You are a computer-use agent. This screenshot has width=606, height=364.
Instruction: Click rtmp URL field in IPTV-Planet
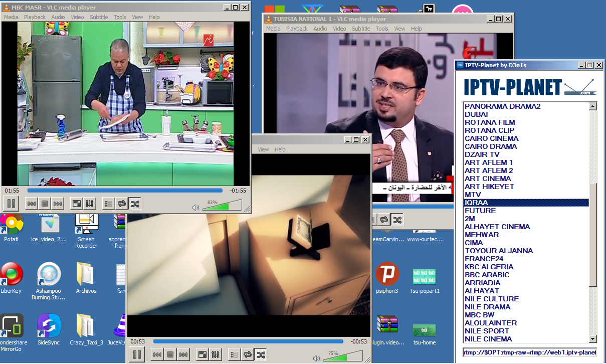click(530, 352)
